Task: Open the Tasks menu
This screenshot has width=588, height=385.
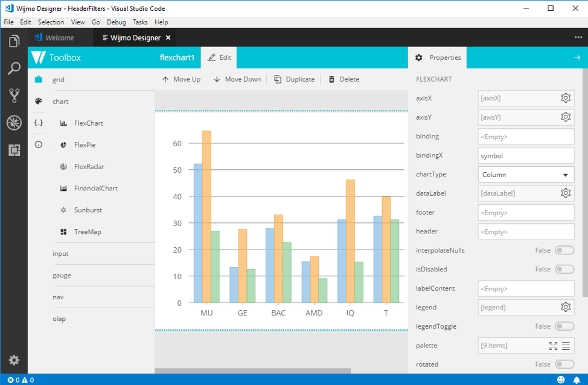Action: click(x=140, y=22)
